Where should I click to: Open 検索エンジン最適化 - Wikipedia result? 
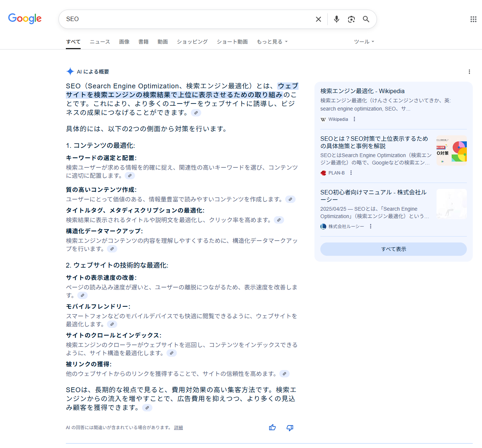pos(363,91)
